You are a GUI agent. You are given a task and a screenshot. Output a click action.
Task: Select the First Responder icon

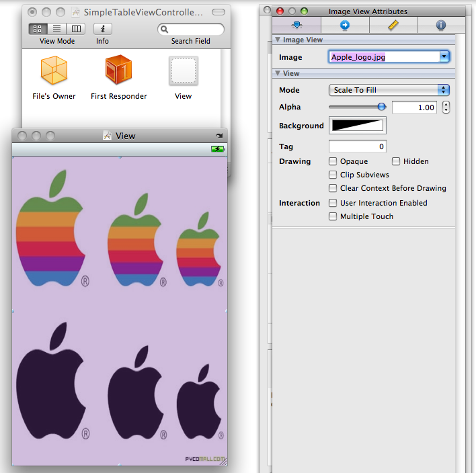(119, 69)
